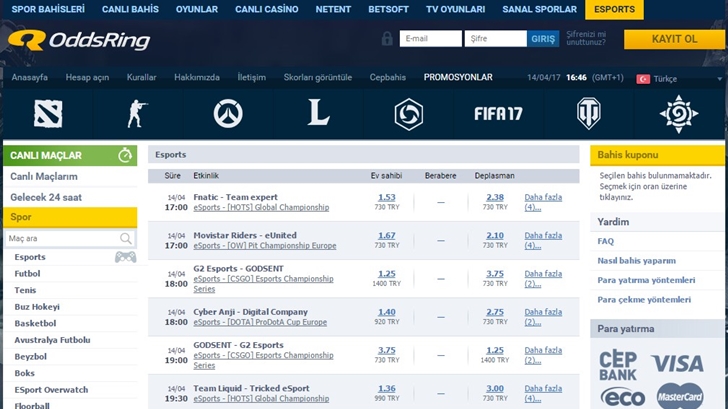The height and width of the screenshot is (409, 728).
Task: Click the Maç ara search field
Action: click(x=70, y=239)
